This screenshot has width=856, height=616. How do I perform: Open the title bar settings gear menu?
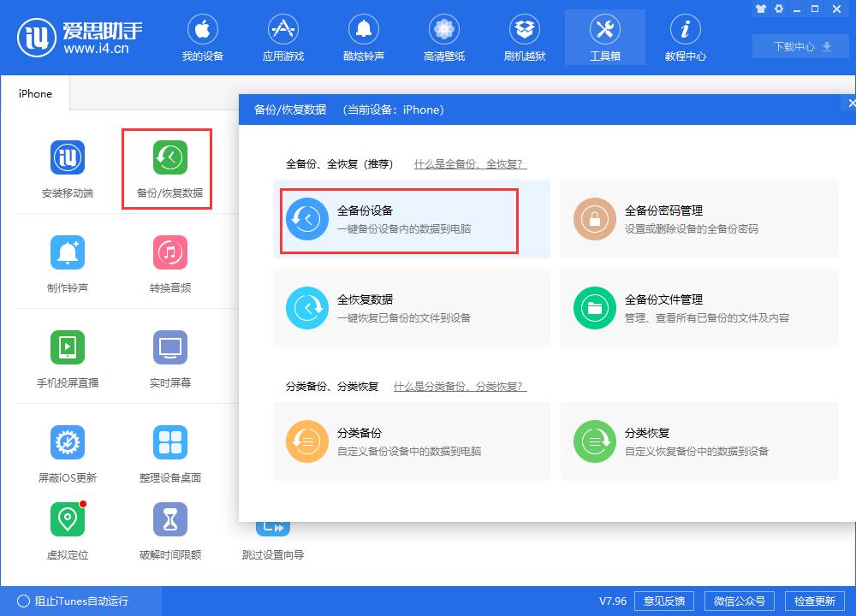779,9
